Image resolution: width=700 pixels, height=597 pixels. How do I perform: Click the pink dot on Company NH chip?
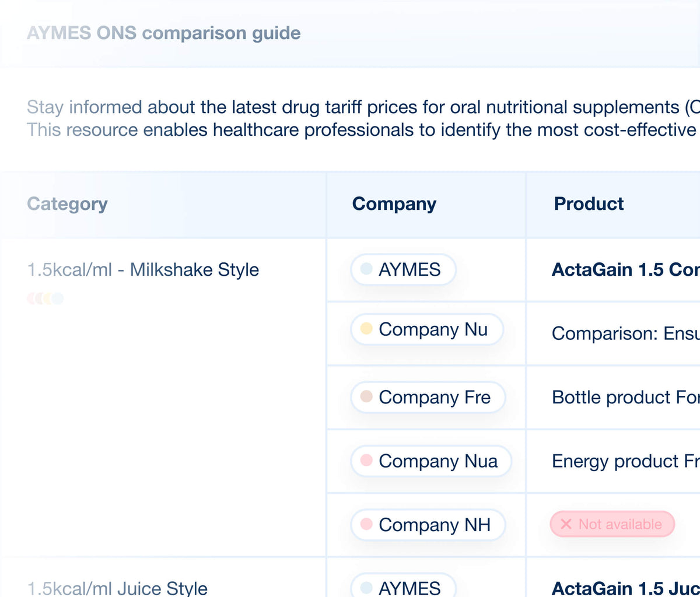[366, 524]
